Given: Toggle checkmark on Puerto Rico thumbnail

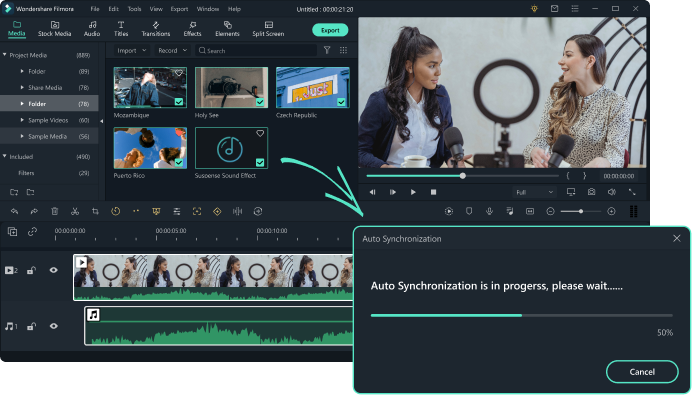Looking at the screenshot, I should tap(179, 162).
